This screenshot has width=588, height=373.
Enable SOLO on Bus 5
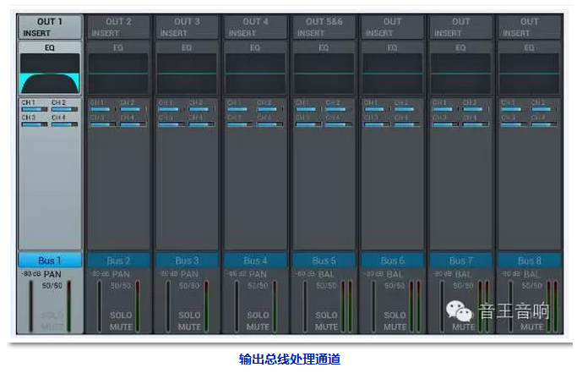(x=325, y=315)
